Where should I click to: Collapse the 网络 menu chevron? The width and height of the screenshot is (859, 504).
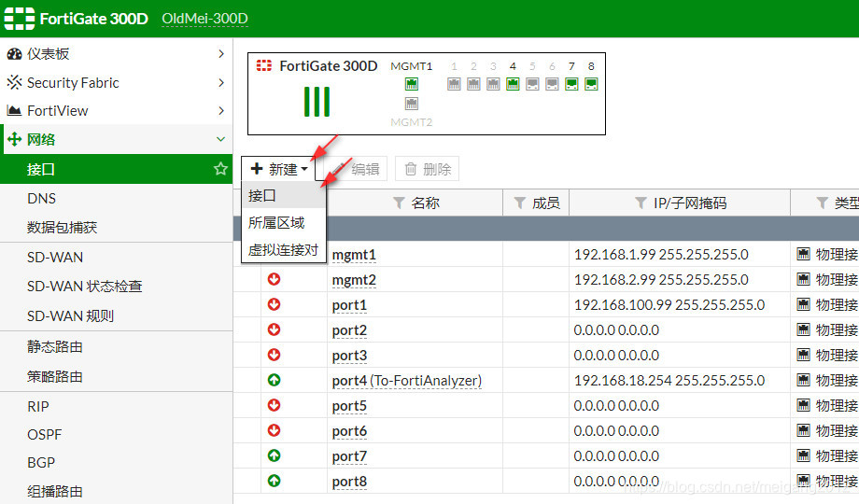click(x=220, y=139)
